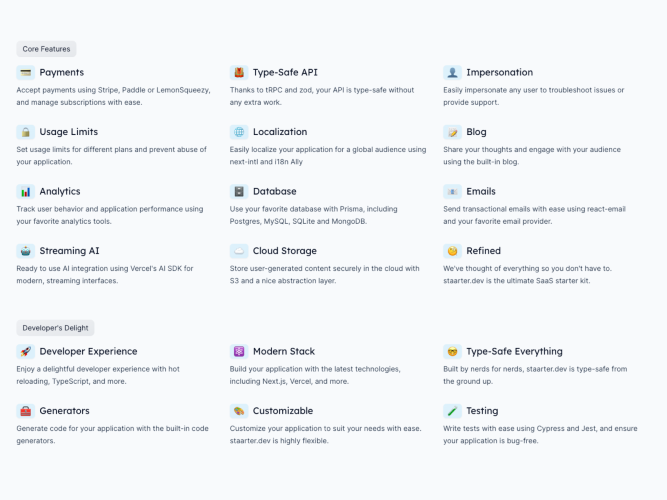Screen dimensions: 667x500
Task: Click the Cloud Storage cloud icon
Action: coord(239,251)
